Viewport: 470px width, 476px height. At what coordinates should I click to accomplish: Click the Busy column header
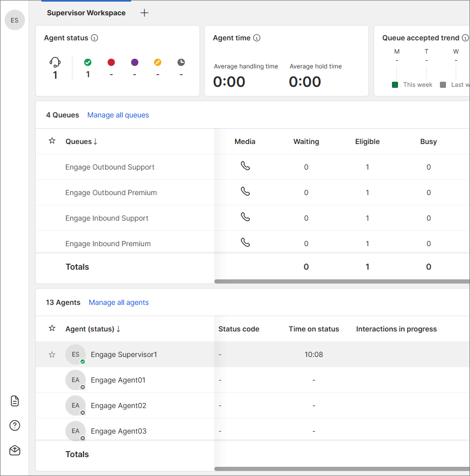429,141
